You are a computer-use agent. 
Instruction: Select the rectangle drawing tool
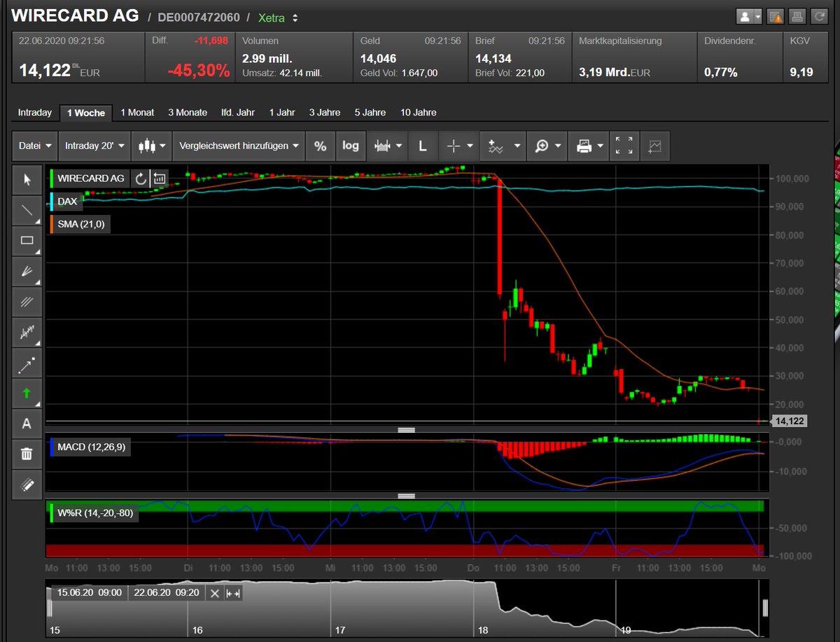27,241
